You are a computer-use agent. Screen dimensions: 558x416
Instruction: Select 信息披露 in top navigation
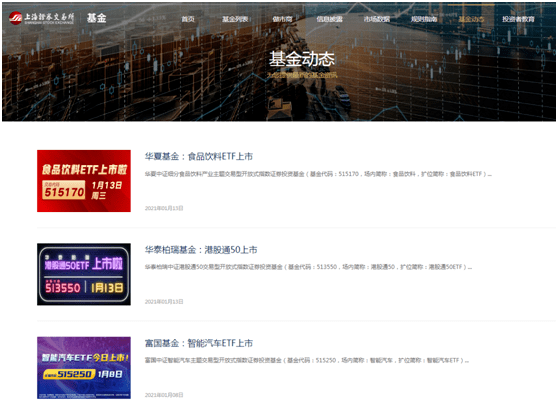tap(330, 19)
